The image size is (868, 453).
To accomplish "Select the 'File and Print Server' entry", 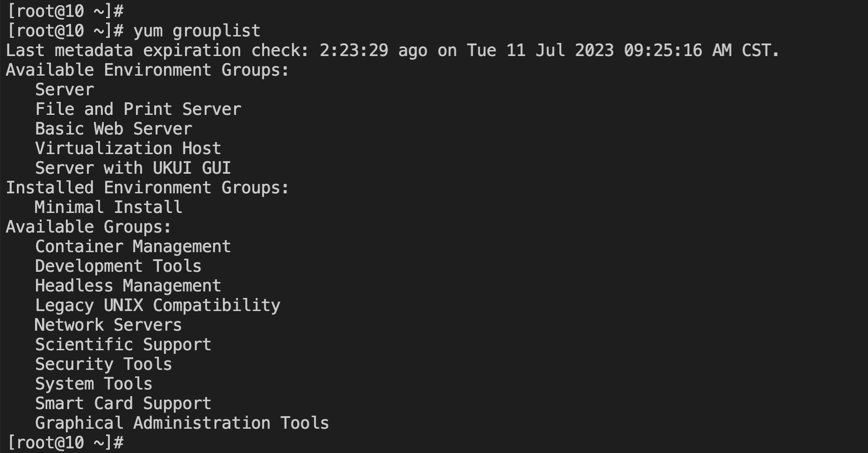I will click(x=138, y=109).
